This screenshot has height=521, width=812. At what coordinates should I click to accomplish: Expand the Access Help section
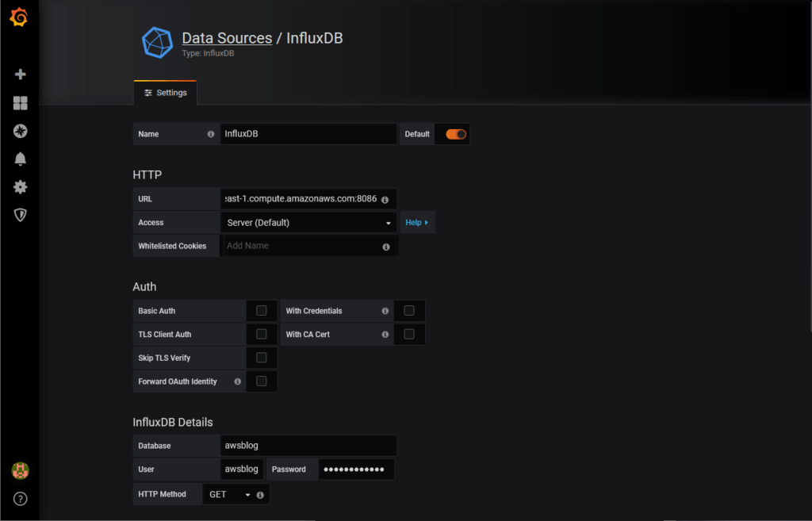417,223
